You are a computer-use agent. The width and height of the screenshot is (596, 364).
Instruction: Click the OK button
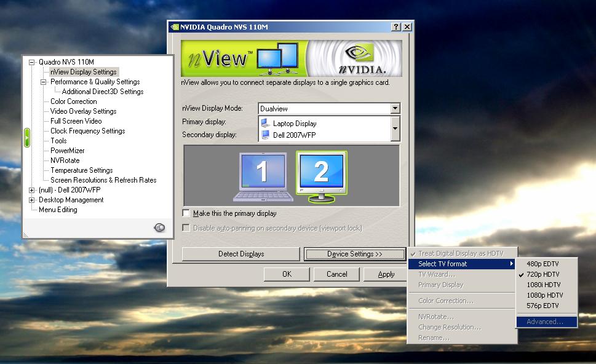(x=287, y=274)
